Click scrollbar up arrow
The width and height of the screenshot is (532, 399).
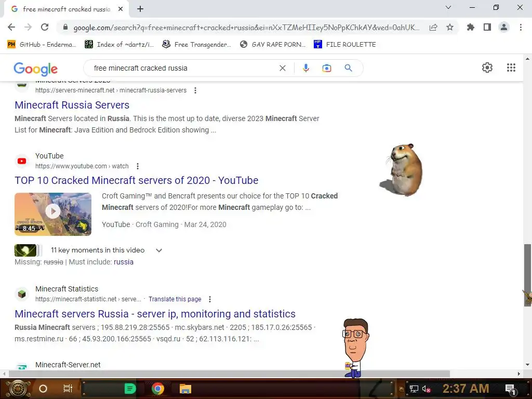click(527, 59)
